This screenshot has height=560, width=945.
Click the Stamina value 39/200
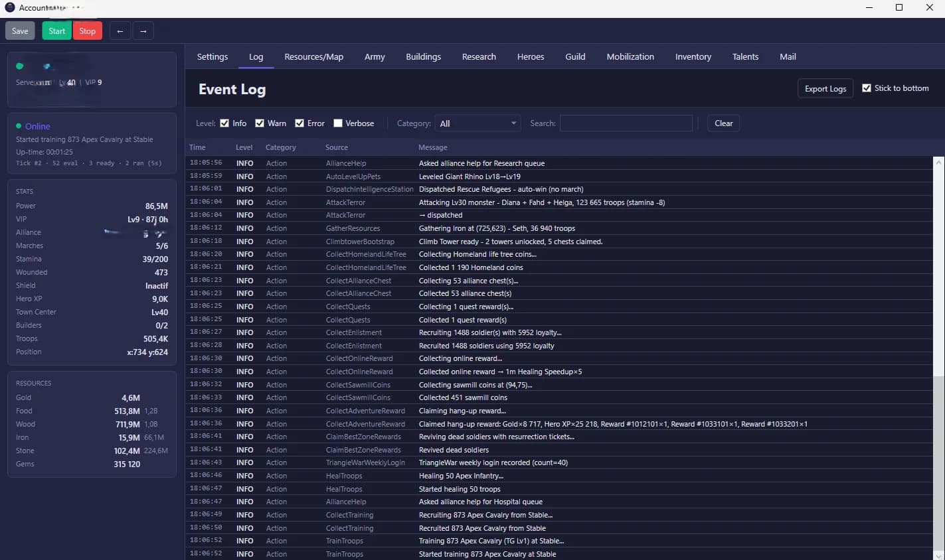pyautogui.click(x=155, y=259)
